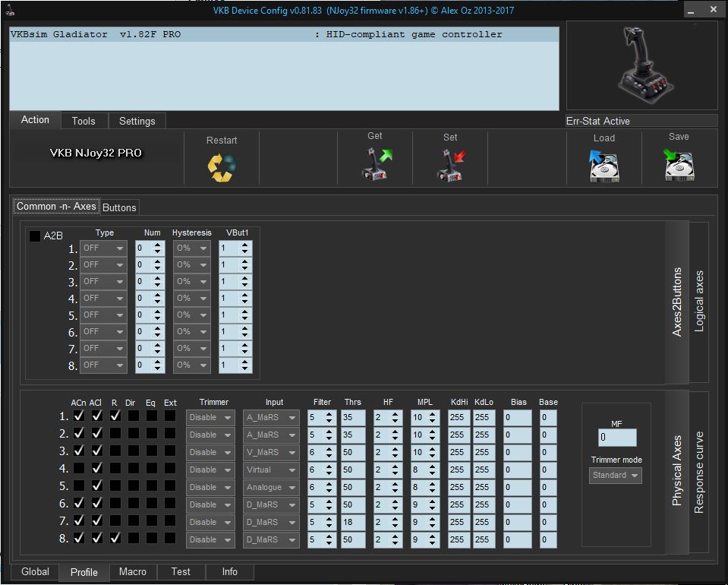Click the MF input field
The height and width of the screenshot is (585, 728).
click(617, 438)
